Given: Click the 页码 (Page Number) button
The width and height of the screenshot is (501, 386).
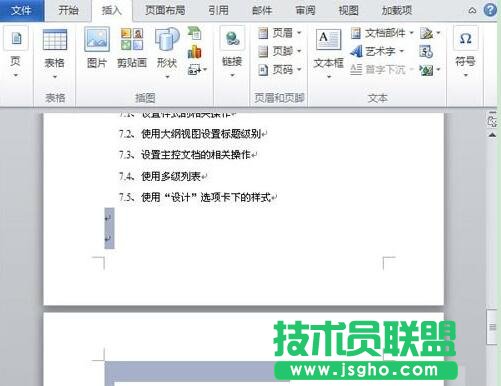Looking at the screenshot, I should 276,70.
